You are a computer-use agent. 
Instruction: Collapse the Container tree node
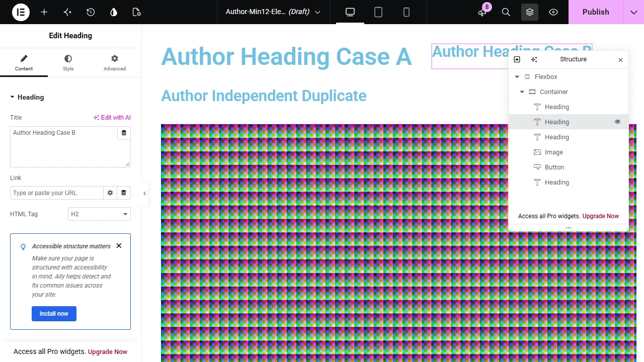(x=522, y=92)
